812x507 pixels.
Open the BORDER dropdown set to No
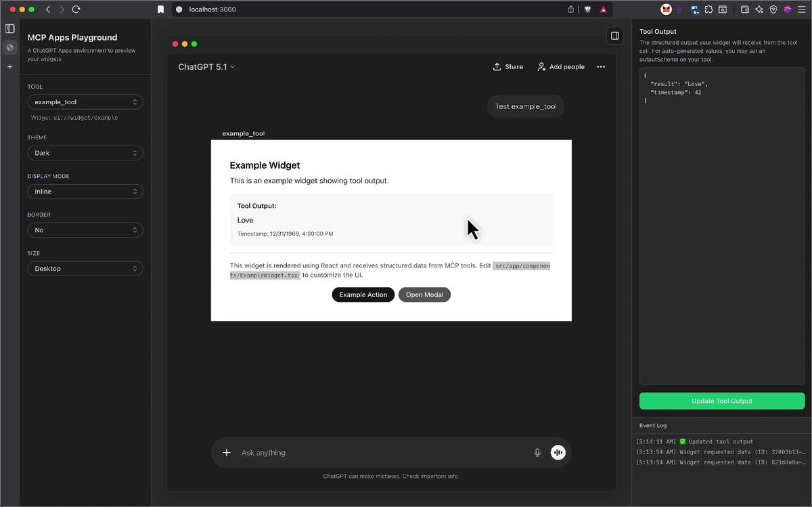(85, 230)
